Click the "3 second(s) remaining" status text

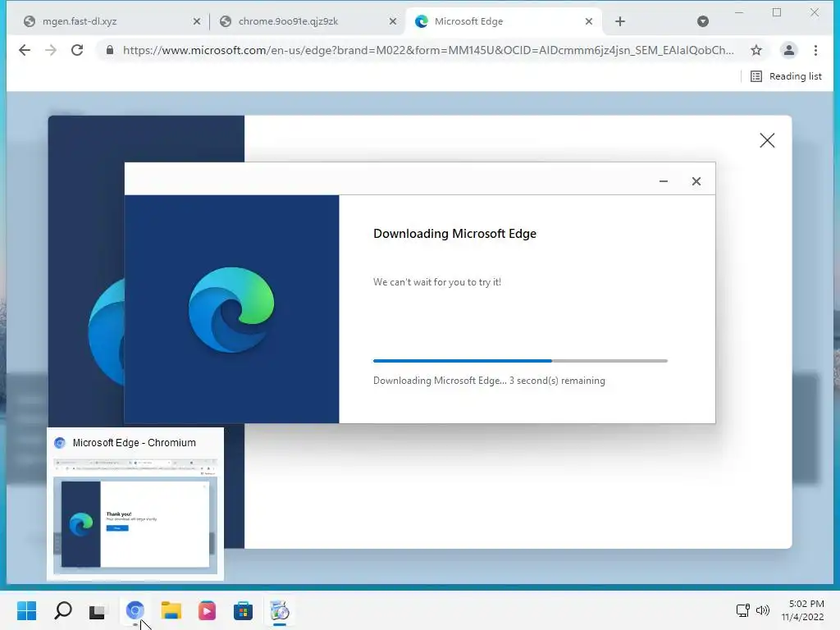[557, 381]
